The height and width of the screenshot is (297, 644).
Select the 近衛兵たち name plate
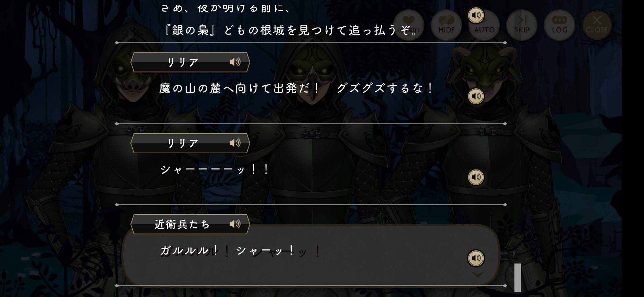pos(190,224)
